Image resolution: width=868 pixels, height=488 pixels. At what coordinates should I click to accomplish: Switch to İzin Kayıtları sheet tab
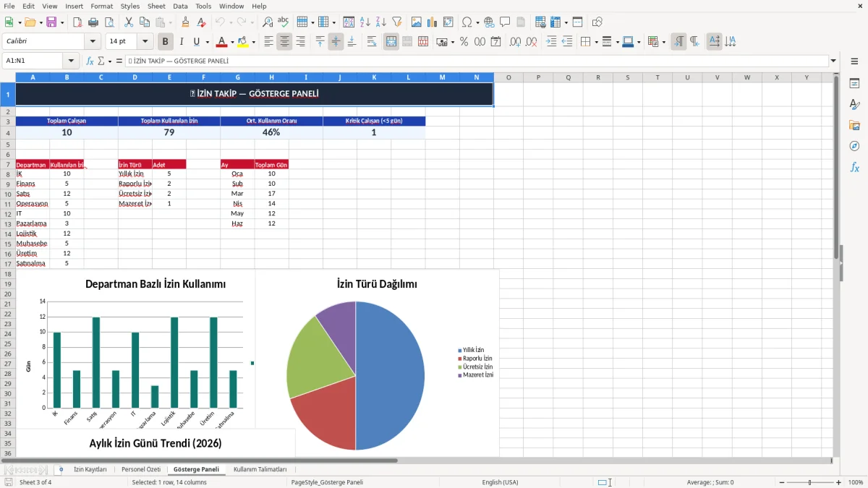tap(90, 469)
